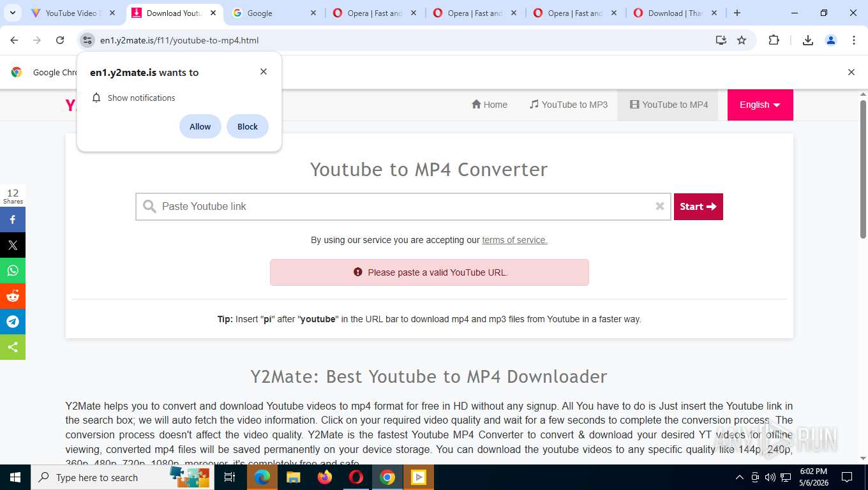Image resolution: width=868 pixels, height=490 pixels.
Task: Open Opera from the taskbar
Action: pos(356,477)
